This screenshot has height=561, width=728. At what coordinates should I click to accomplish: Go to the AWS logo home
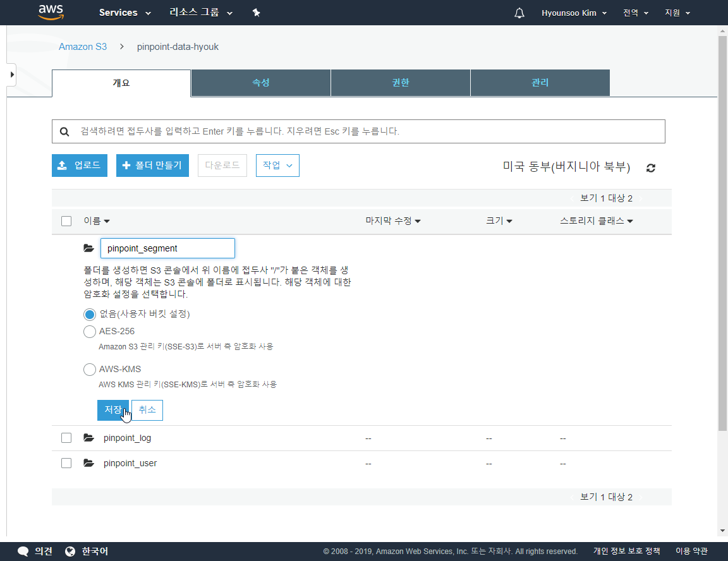click(x=51, y=13)
